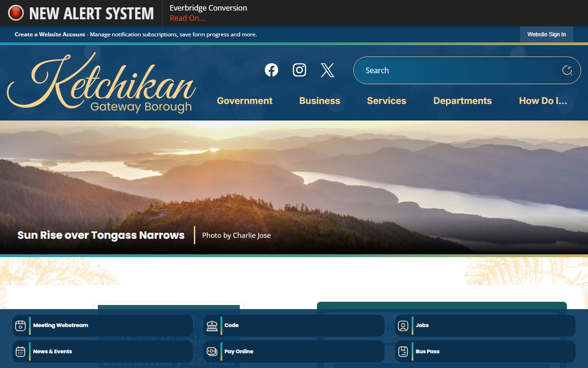The height and width of the screenshot is (368, 588).
Task: Click the News & Events quick link
Action: point(102,351)
